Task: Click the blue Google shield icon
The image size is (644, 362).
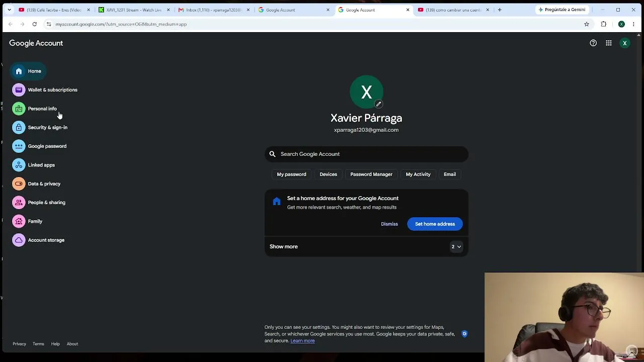Action: pyautogui.click(x=464, y=333)
